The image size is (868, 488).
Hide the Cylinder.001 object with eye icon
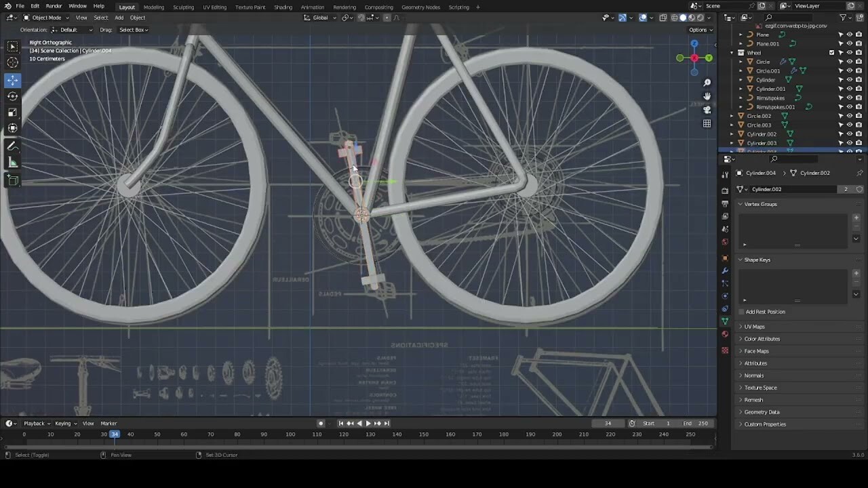[850, 89]
